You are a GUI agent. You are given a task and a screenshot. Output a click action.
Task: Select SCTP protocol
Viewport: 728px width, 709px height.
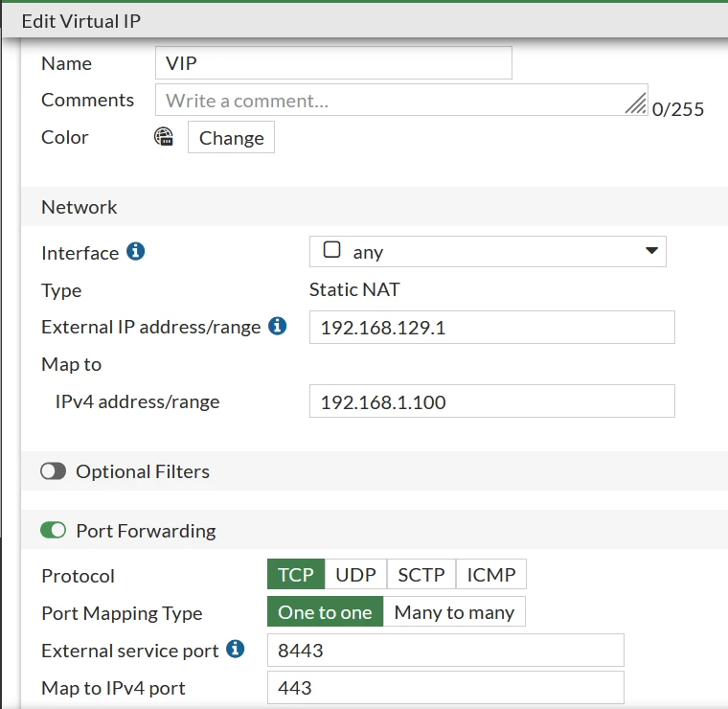pos(421,574)
